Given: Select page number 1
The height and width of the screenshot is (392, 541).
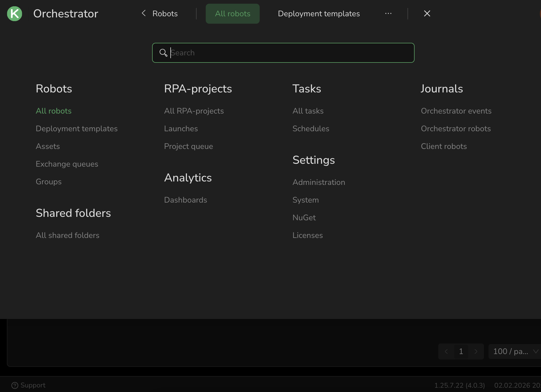Looking at the screenshot, I should [x=461, y=351].
